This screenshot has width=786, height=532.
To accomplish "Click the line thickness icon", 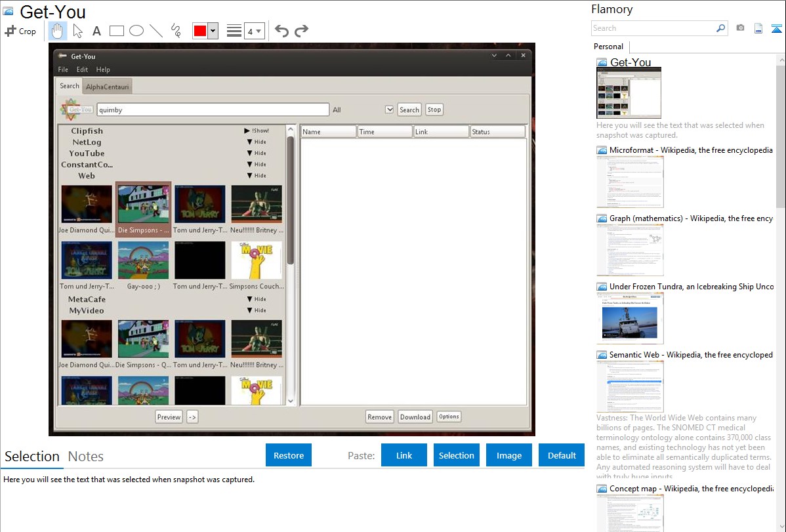I will tap(234, 31).
